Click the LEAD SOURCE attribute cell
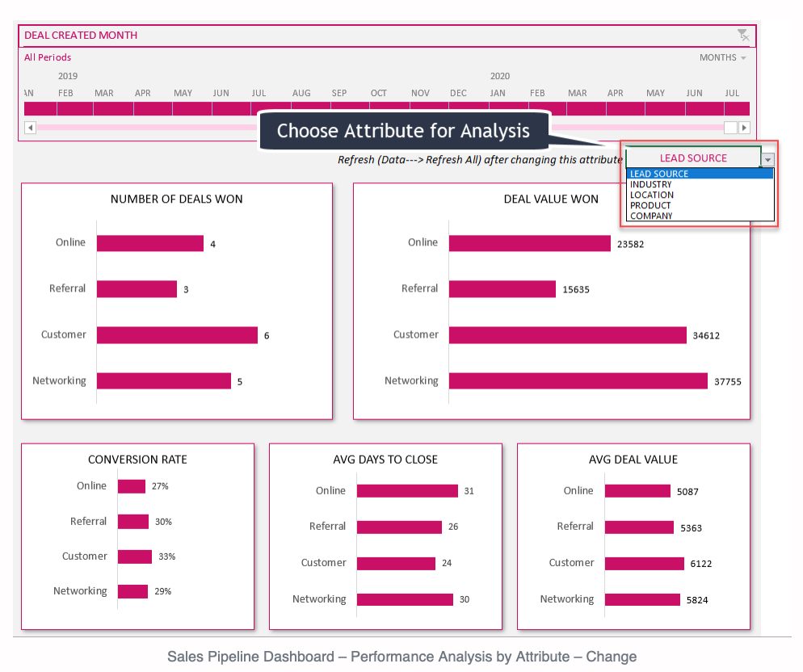Screen dimensions: 803x672 [x=693, y=157]
